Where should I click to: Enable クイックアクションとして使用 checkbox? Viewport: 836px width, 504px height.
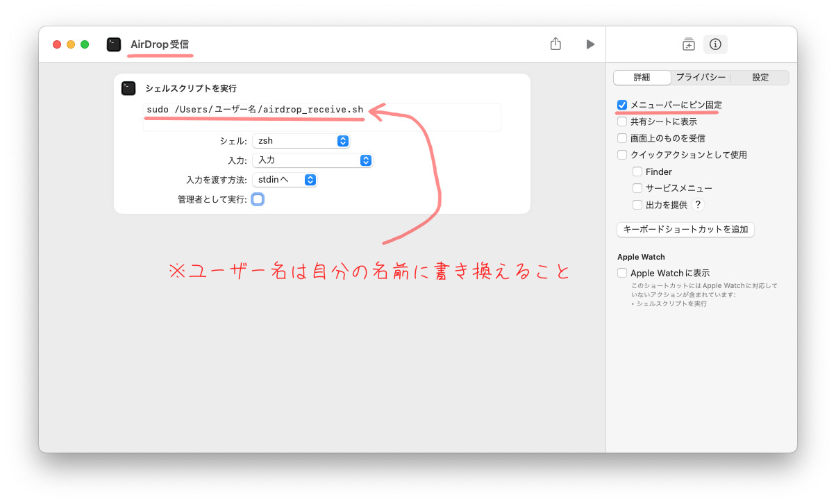tap(622, 155)
